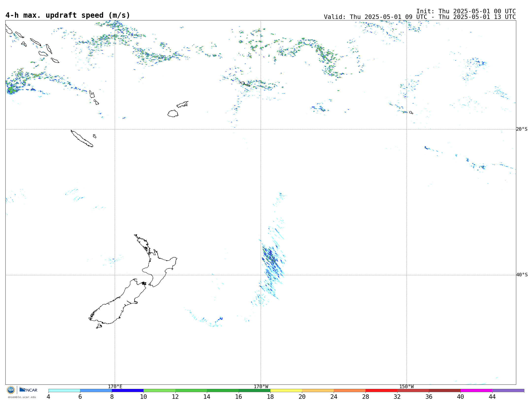532x400 pixels.
Task: Click the colorbar tick label 32
Action: click(397, 397)
